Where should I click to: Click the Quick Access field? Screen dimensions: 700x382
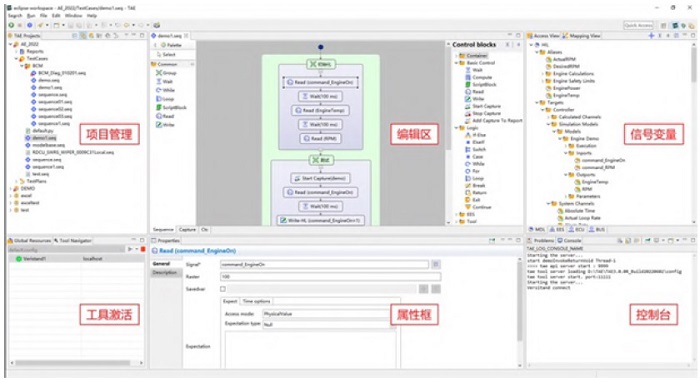[x=638, y=25]
